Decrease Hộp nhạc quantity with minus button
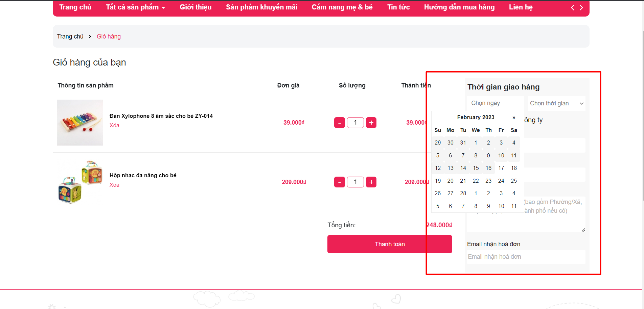 pyautogui.click(x=339, y=182)
